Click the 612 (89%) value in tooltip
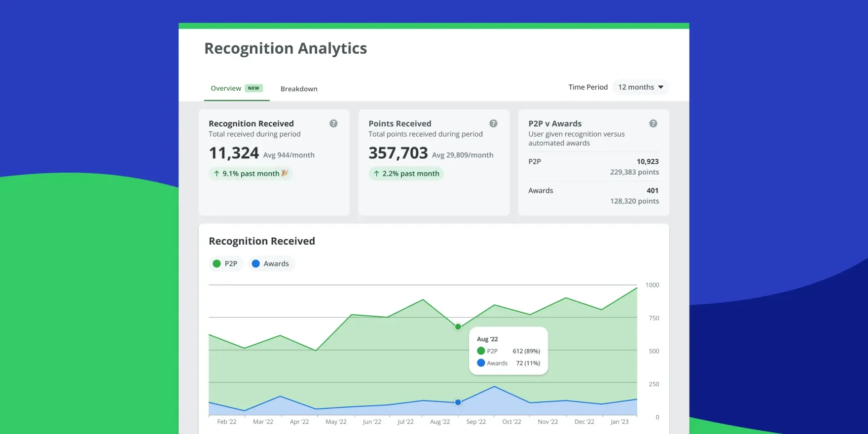Screen dimensions: 868x434 coord(526,351)
